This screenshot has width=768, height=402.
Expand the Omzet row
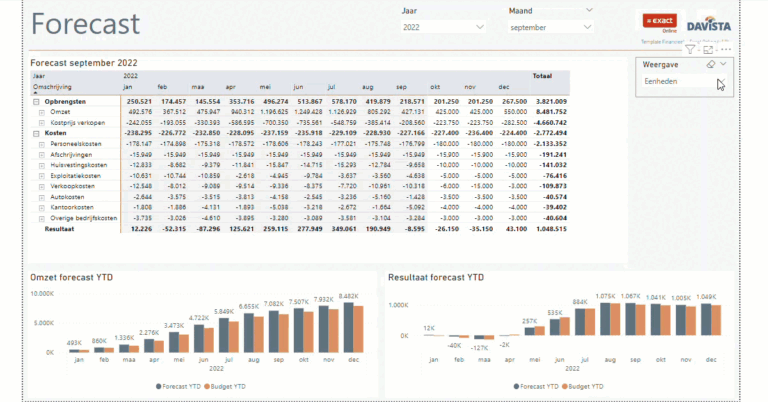pos(42,112)
